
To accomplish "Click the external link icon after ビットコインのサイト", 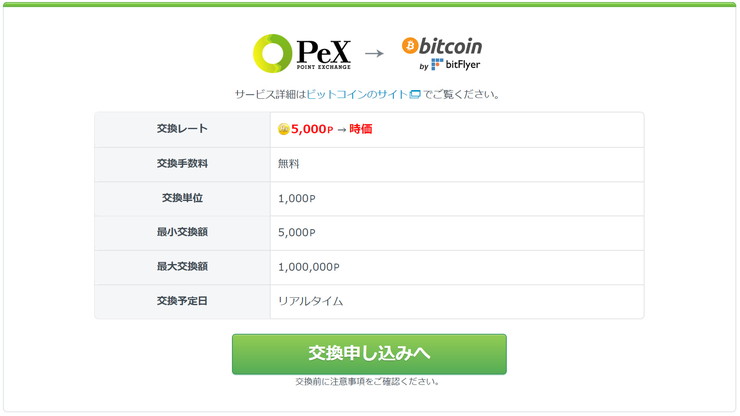I will click(x=415, y=94).
